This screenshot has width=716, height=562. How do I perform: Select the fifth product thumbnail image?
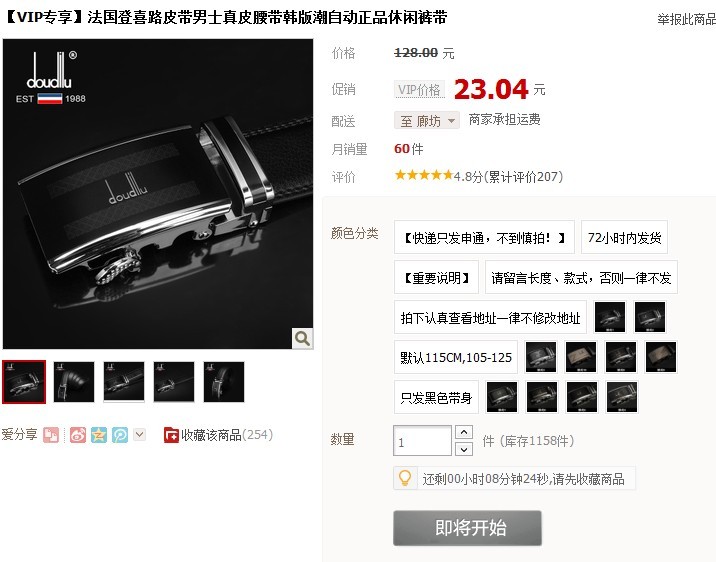[224, 382]
